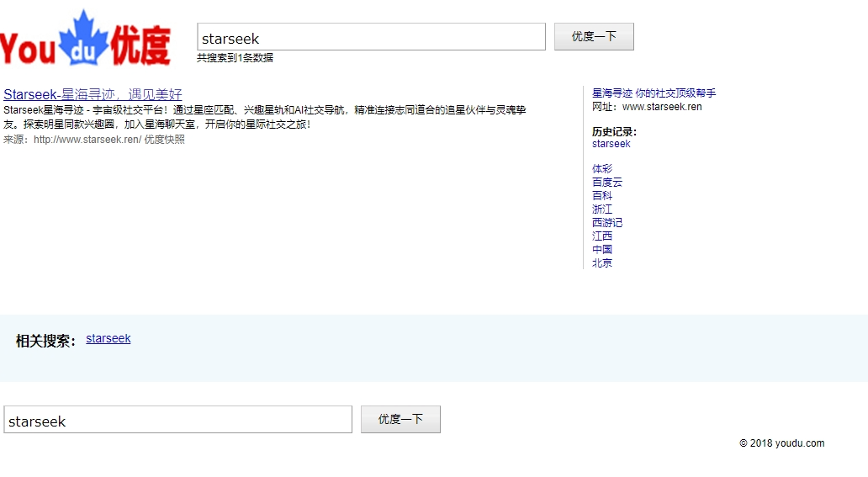The height and width of the screenshot is (477, 868).
Task: Click the top 优度一下 search button
Action: [x=594, y=36]
